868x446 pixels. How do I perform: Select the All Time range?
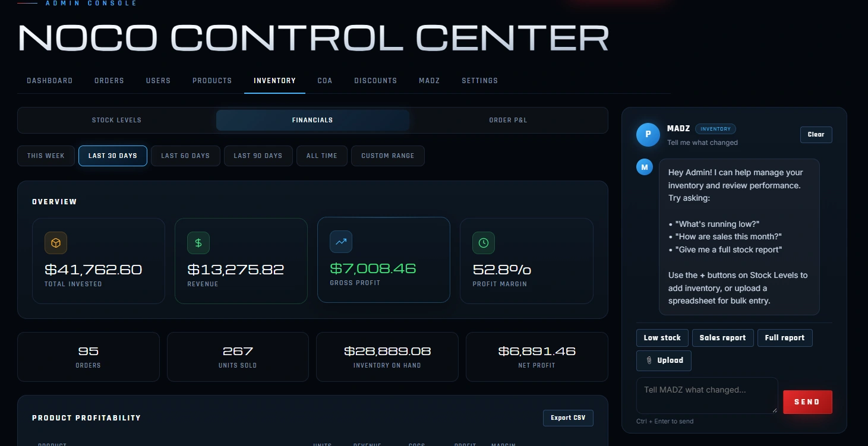coord(322,156)
